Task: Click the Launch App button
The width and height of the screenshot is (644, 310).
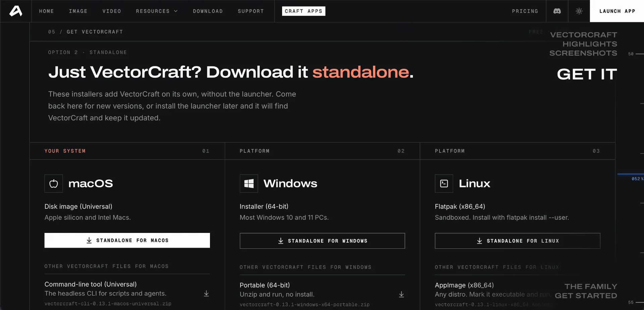Action: pos(617,11)
